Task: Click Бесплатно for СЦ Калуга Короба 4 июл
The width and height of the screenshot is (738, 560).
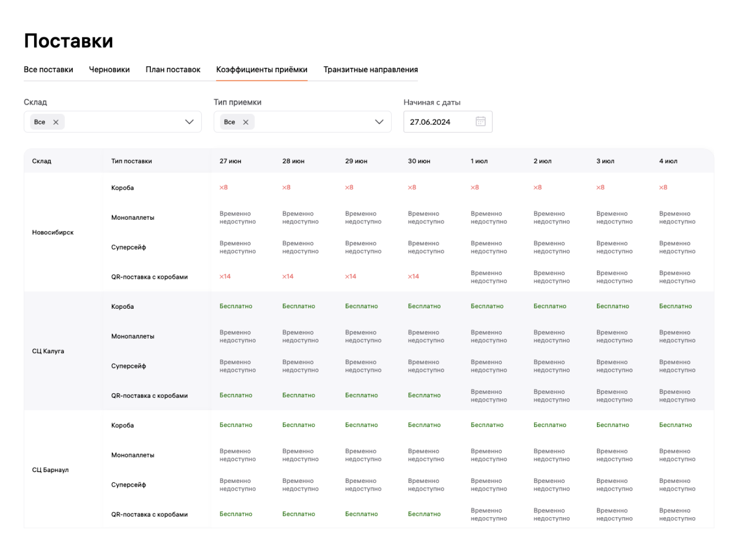Action: [676, 306]
